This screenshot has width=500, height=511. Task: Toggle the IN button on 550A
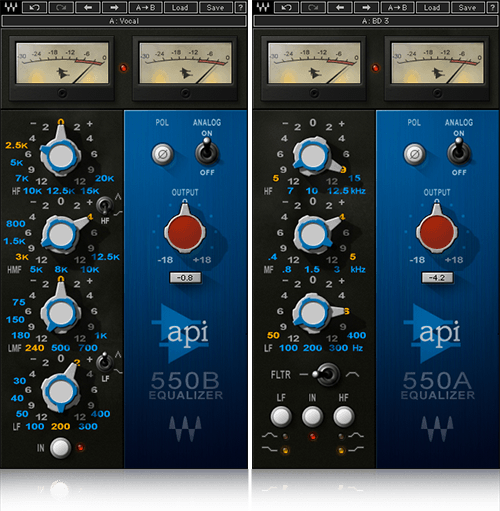pos(312,416)
